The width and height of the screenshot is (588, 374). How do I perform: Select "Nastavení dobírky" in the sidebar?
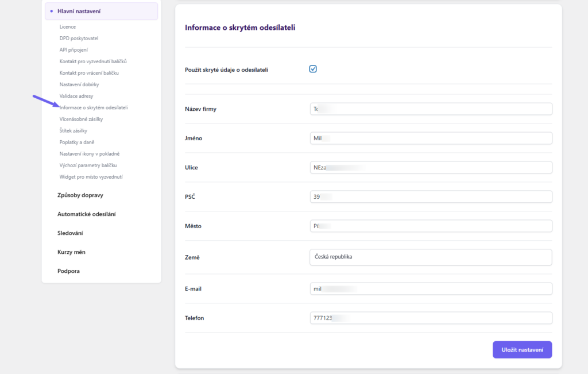(x=78, y=84)
